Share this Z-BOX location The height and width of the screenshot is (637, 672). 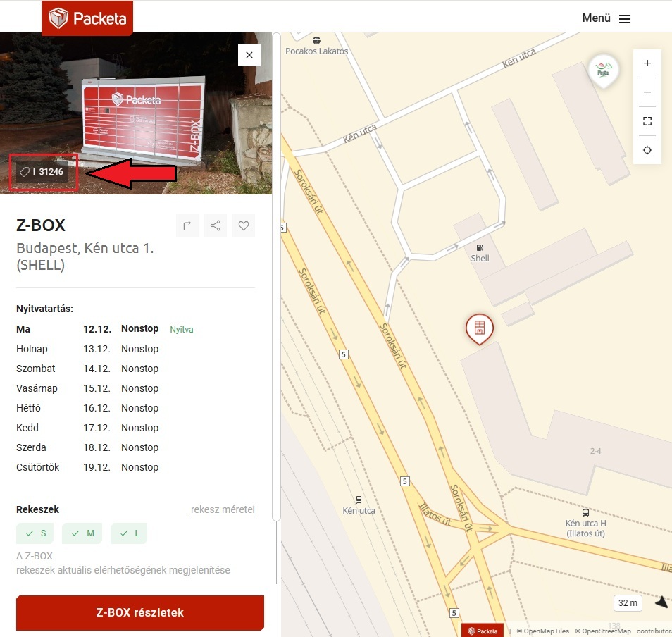tap(216, 225)
